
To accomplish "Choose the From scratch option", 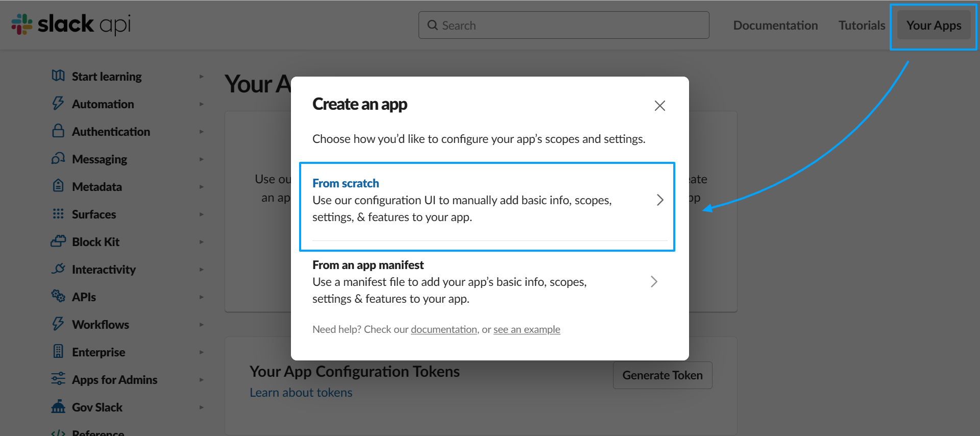I will coord(487,201).
